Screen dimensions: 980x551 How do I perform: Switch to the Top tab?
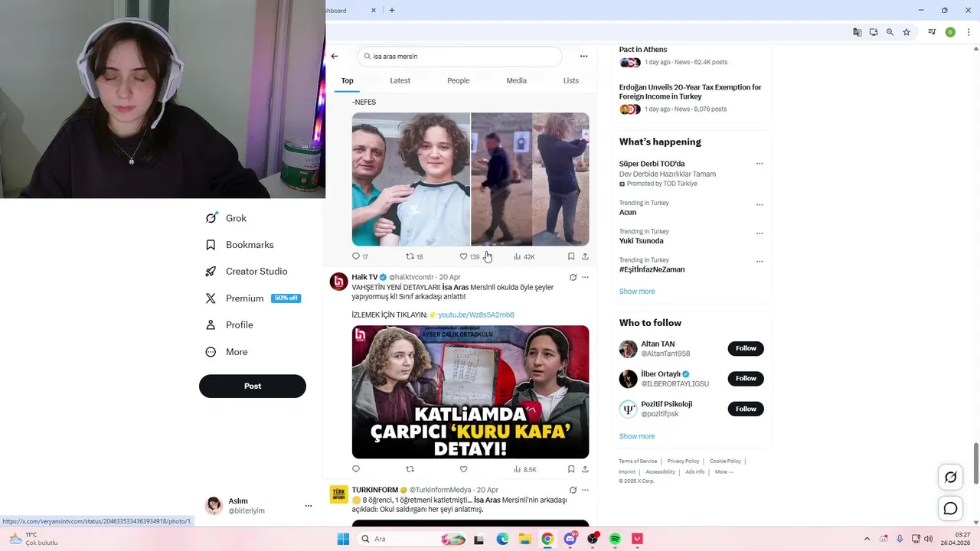coord(347,80)
